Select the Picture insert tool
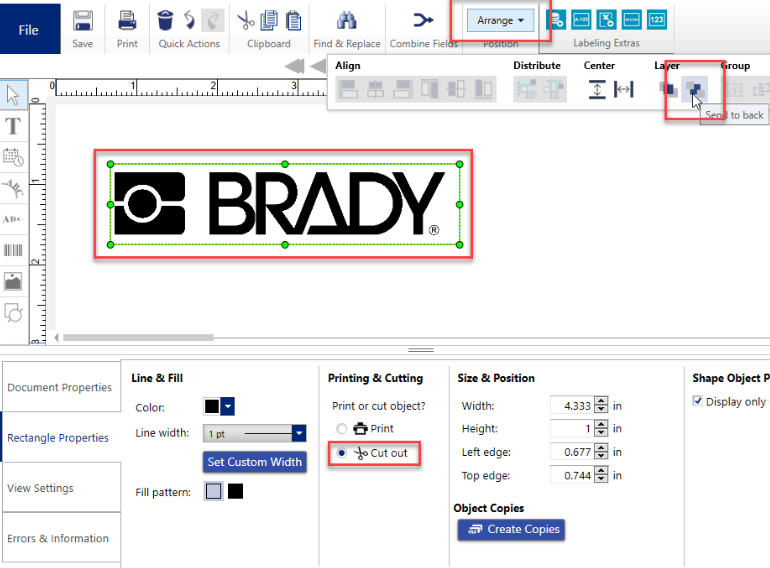This screenshot has width=770, height=568. click(x=14, y=282)
